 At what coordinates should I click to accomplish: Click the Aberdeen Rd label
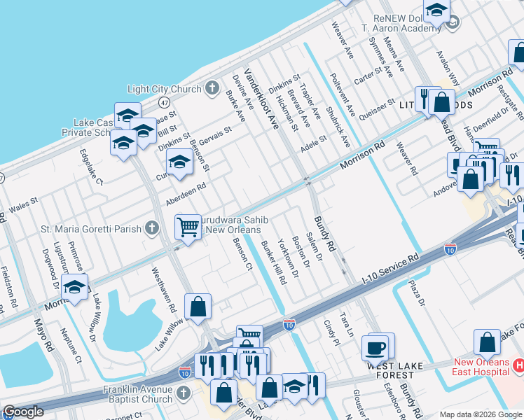(186, 195)
